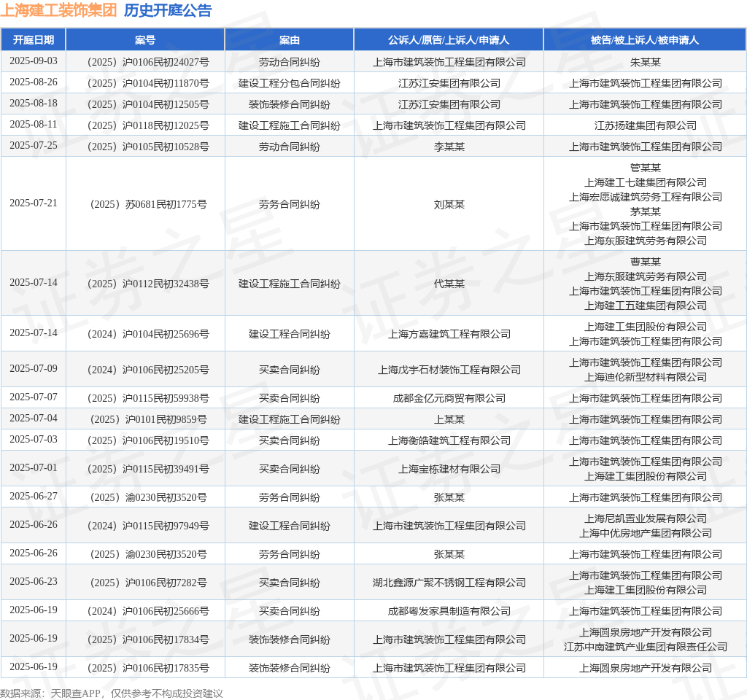Image resolution: width=747 pixels, height=700 pixels.
Task: Click the plaintiff 上海方嘉建筑工程有限公司
Action: coord(449,334)
